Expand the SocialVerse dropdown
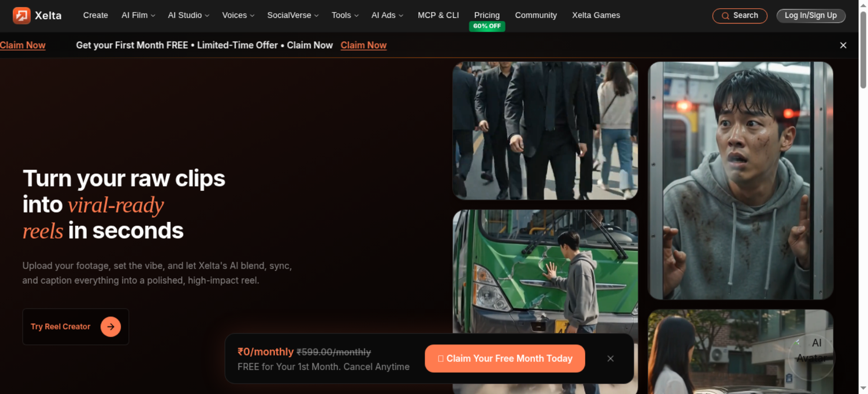The height and width of the screenshot is (394, 868). (x=293, y=15)
